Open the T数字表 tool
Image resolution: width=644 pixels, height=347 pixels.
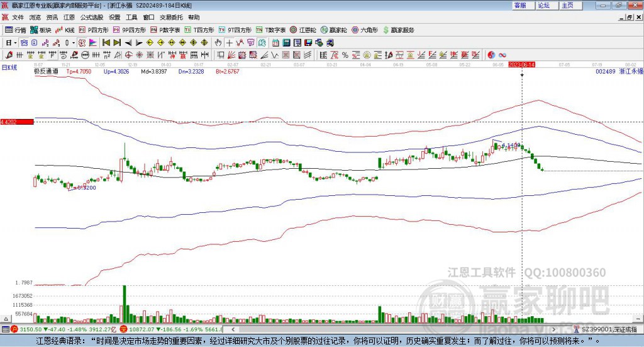click(270, 30)
